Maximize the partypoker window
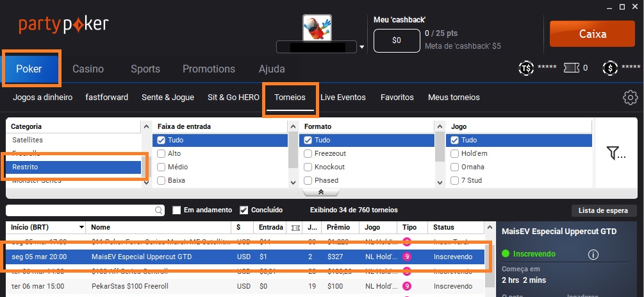Screen dimensions: 644x297 coord(622,6)
